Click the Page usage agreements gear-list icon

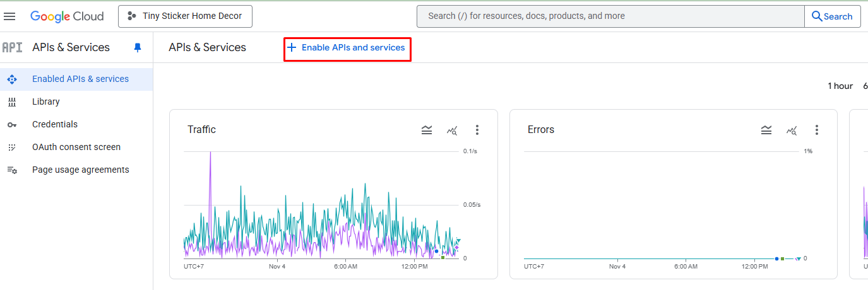point(12,170)
